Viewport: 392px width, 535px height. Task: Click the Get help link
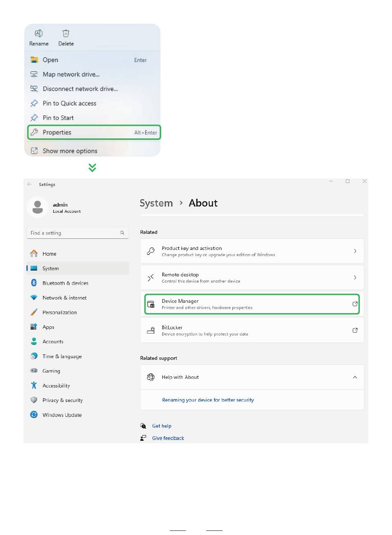pos(162,426)
